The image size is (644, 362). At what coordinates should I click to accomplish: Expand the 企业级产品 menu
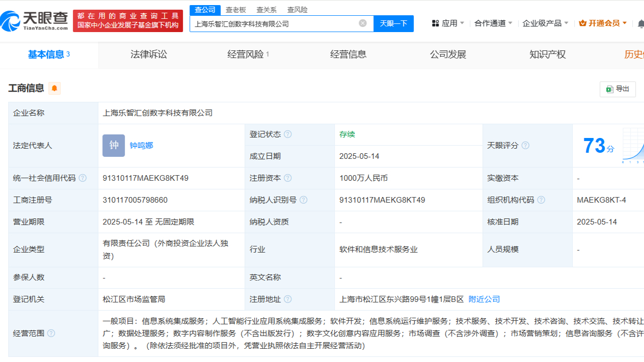point(545,23)
